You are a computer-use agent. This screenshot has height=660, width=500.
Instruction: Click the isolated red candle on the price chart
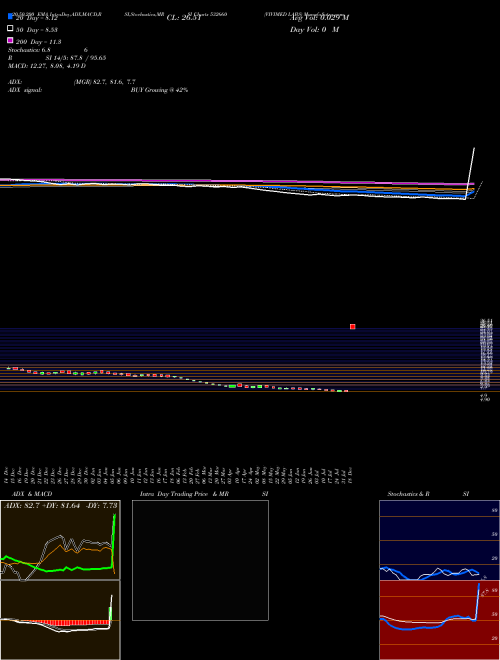click(x=353, y=327)
